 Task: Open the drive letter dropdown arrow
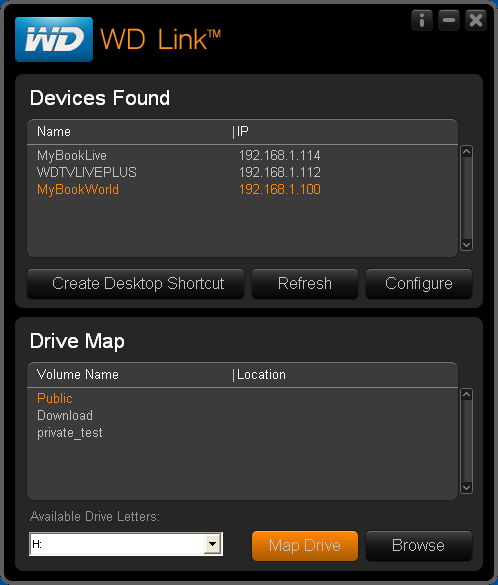tap(212, 544)
